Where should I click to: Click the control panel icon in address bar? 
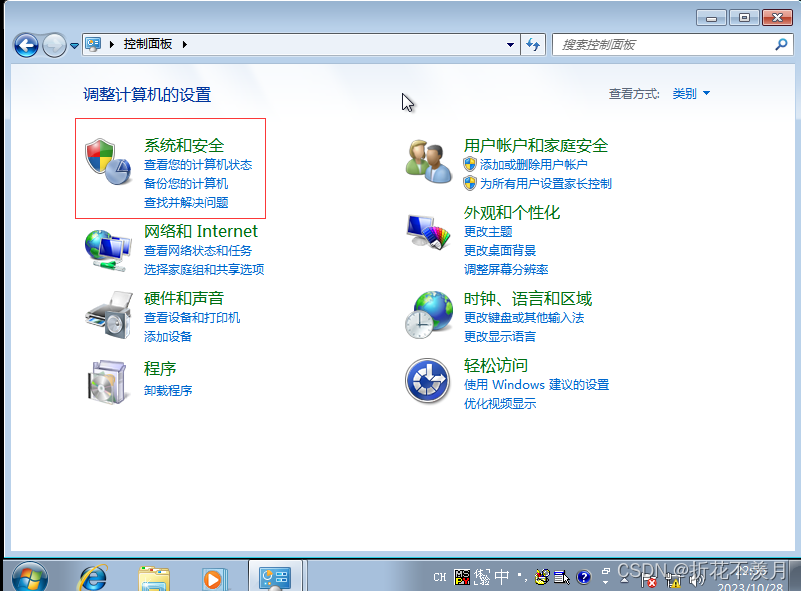(x=93, y=44)
